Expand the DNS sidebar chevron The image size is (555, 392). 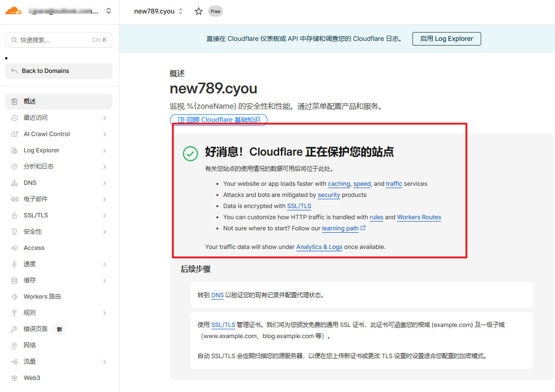105,183
